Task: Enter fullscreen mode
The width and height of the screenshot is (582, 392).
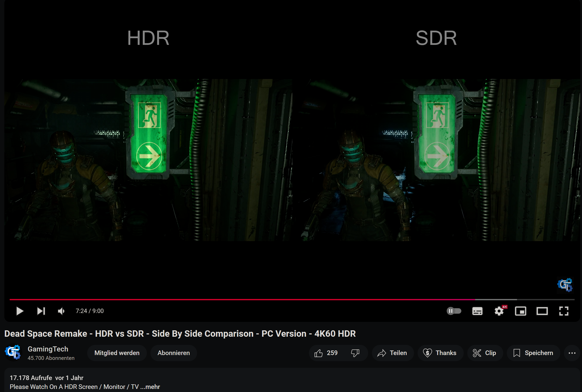Action: point(564,311)
